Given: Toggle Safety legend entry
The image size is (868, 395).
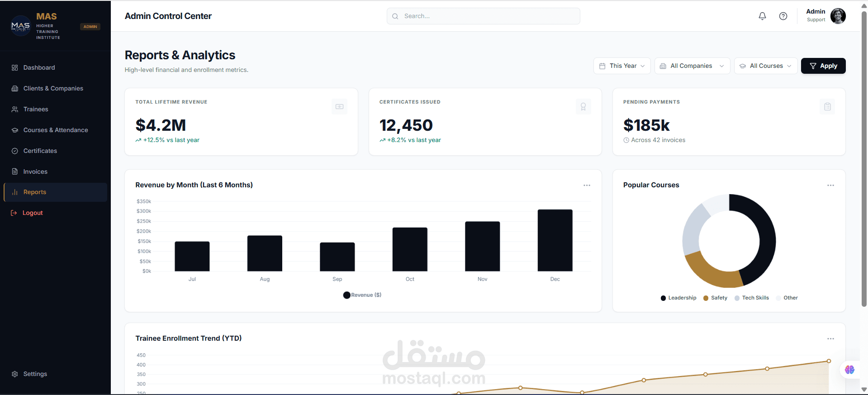Looking at the screenshot, I should point(715,298).
